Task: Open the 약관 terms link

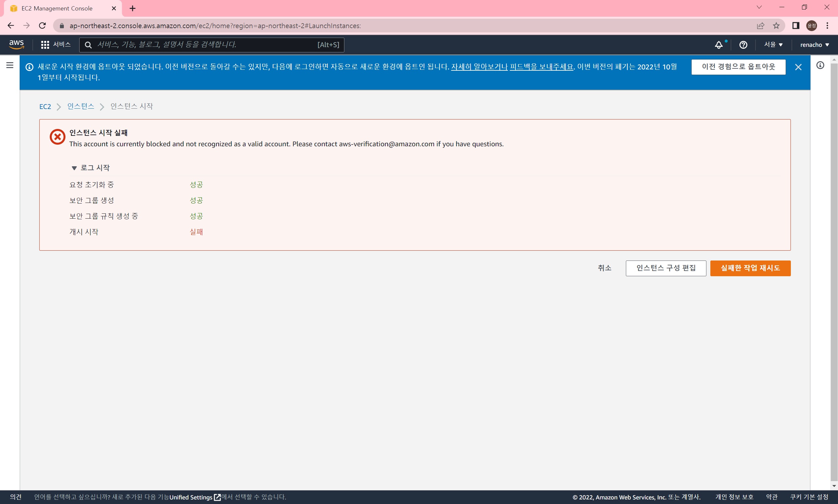Action: (772, 497)
